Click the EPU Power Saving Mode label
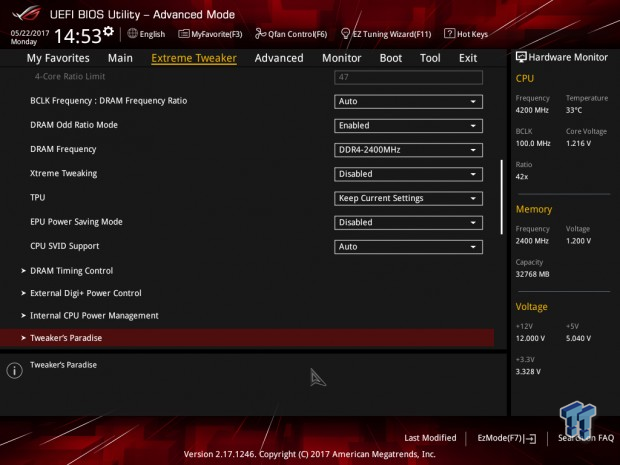The image size is (620, 465). 76,222
